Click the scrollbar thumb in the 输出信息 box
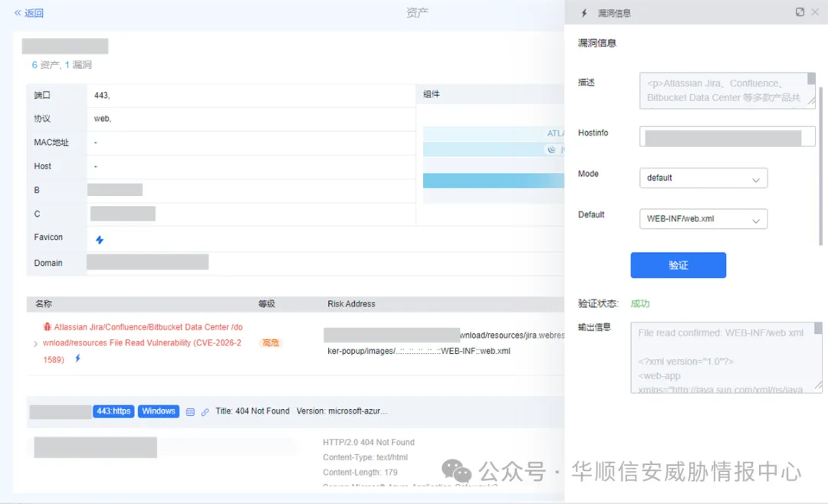828x504 pixels. [x=818, y=329]
